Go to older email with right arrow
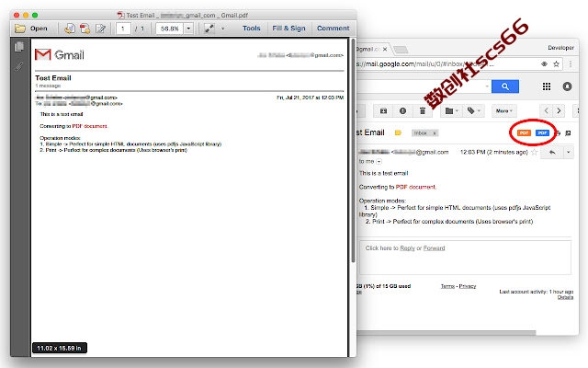This screenshot has height=368, width=588. 559,110
